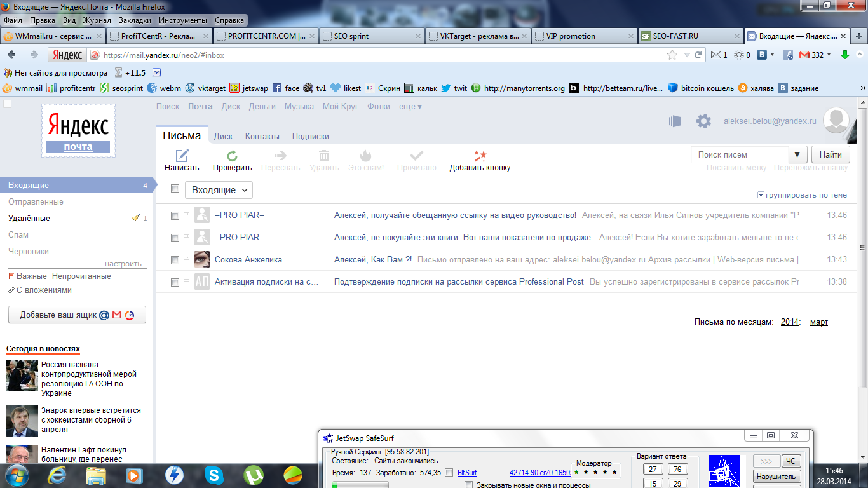Select the =PRO PIAR= books letter checkbox
The width and height of the screenshot is (868, 488).
(x=175, y=238)
